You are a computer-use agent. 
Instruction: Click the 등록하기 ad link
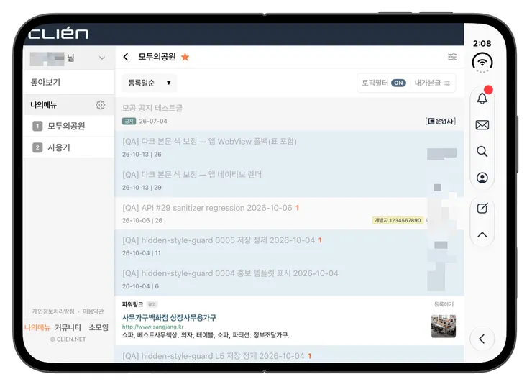click(444, 304)
